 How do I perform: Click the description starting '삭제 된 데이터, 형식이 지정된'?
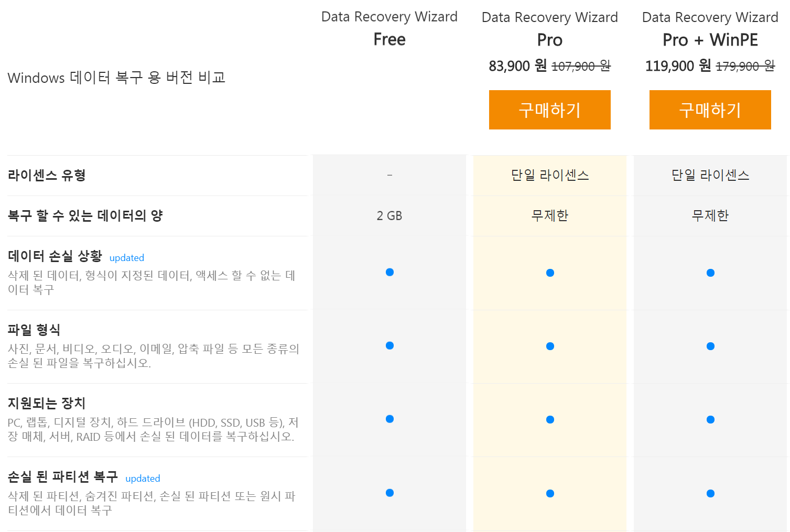tap(152, 283)
